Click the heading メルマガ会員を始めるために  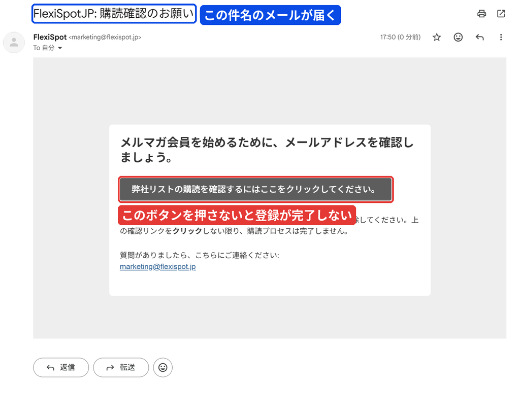[x=267, y=150]
